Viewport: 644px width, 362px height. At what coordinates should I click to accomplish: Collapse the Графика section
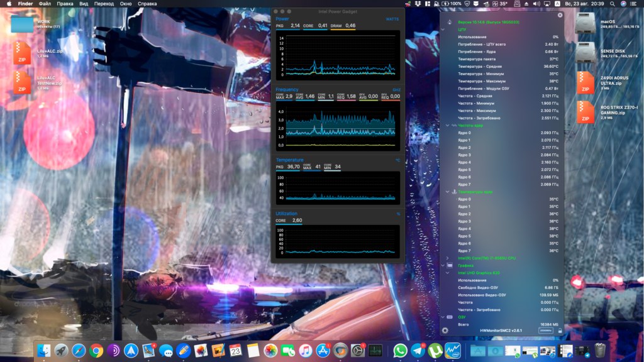click(443, 266)
